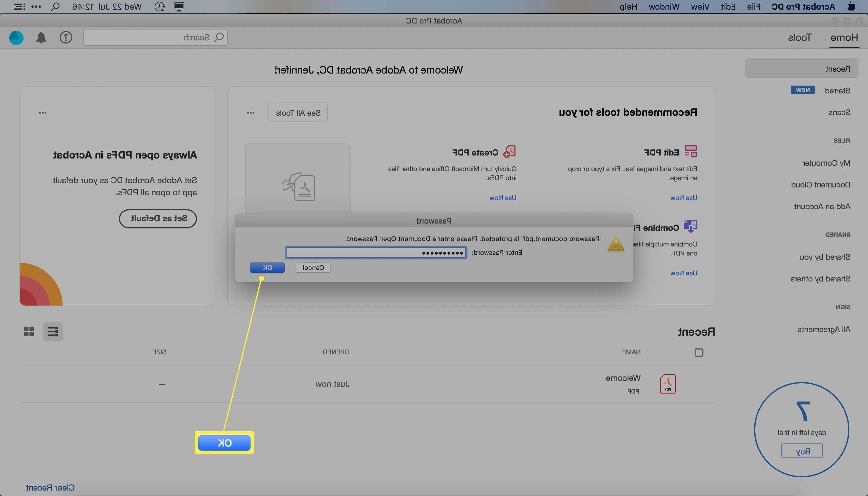Image resolution: width=868 pixels, height=496 pixels.
Task: Open All Agreements under Sign
Action: click(x=824, y=329)
